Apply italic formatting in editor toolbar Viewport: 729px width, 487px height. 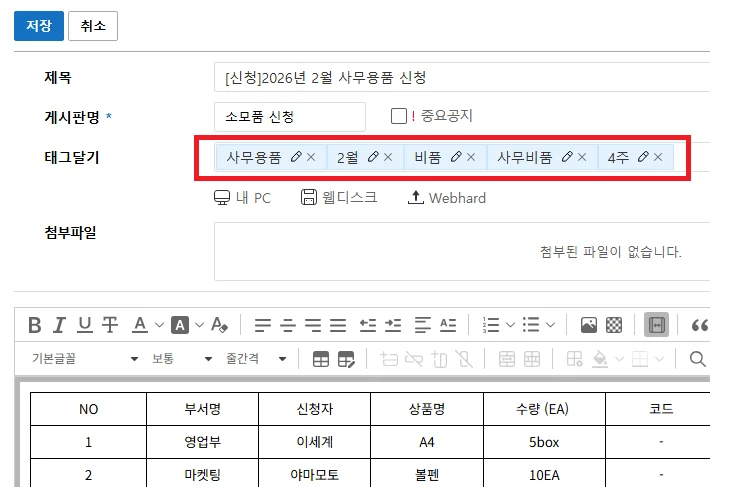pos(59,325)
